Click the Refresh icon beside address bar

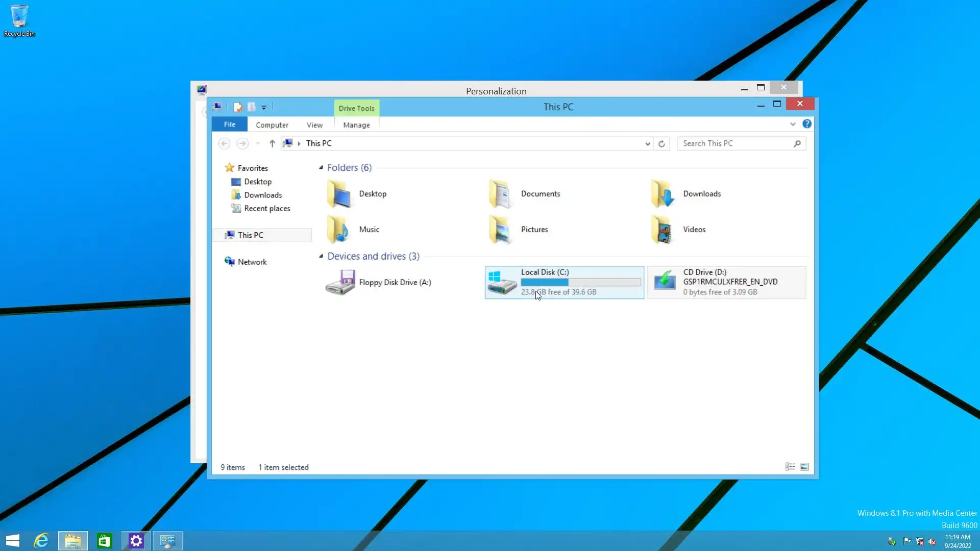coord(661,144)
